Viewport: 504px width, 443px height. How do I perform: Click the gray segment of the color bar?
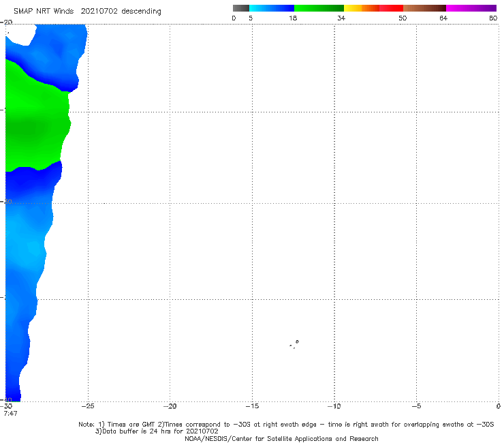(x=240, y=8)
